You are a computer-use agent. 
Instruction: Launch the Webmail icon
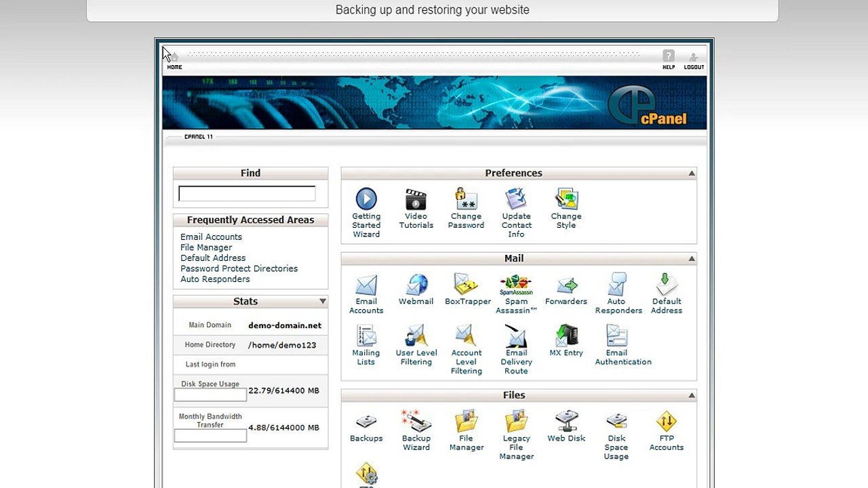[x=416, y=285]
